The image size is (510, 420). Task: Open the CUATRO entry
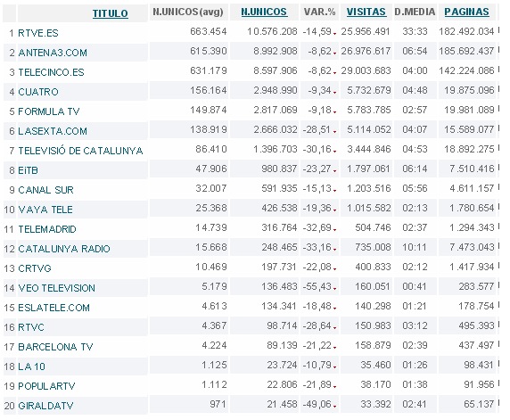click(x=38, y=92)
